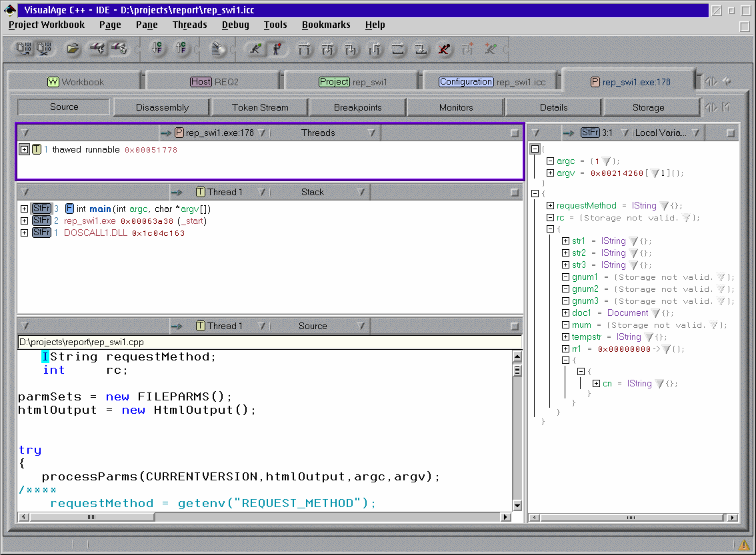Click the down-arrow C/F toolbar icon

click(157, 48)
